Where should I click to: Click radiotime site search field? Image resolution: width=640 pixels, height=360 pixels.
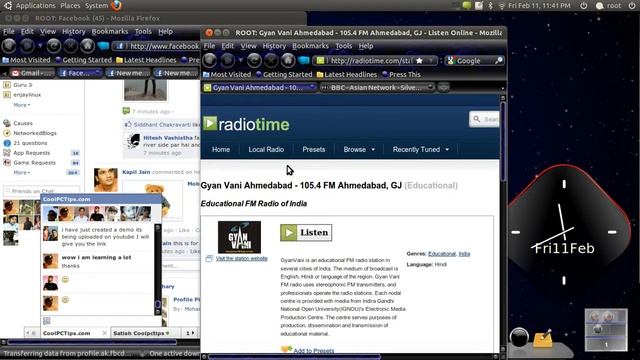484,119
